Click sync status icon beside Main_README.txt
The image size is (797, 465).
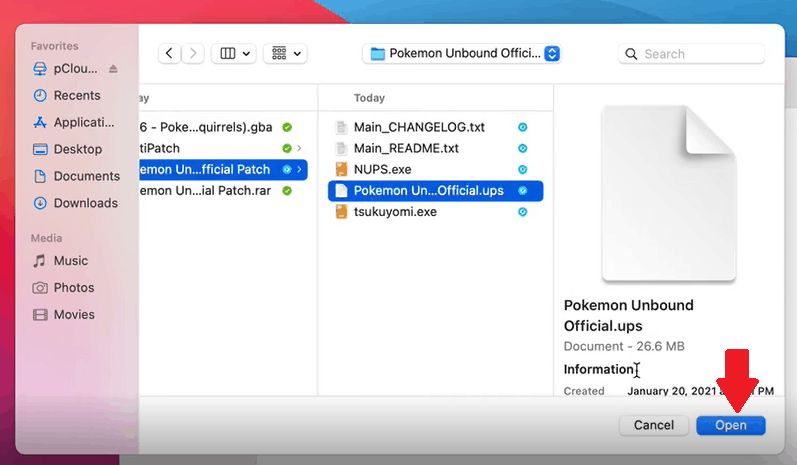tap(523, 148)
